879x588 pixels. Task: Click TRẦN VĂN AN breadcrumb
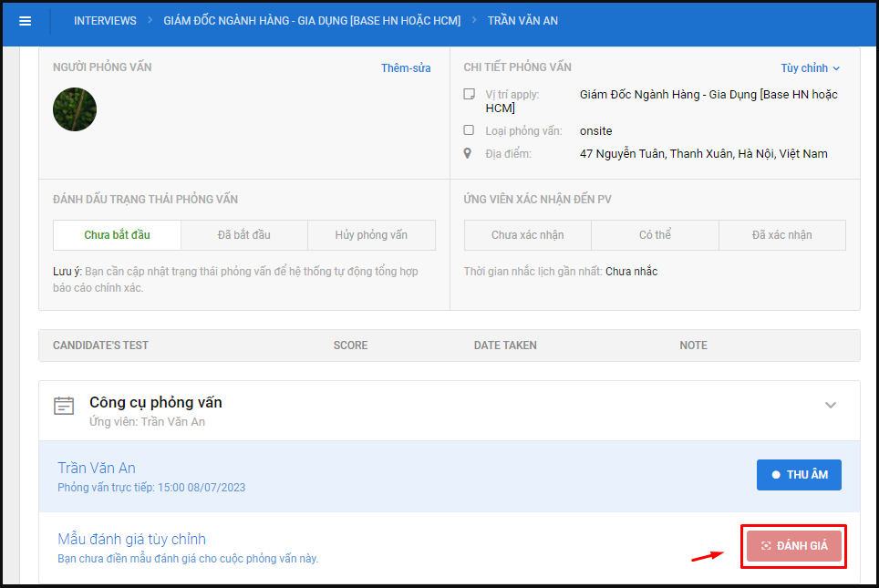click(x=522, y=21)
